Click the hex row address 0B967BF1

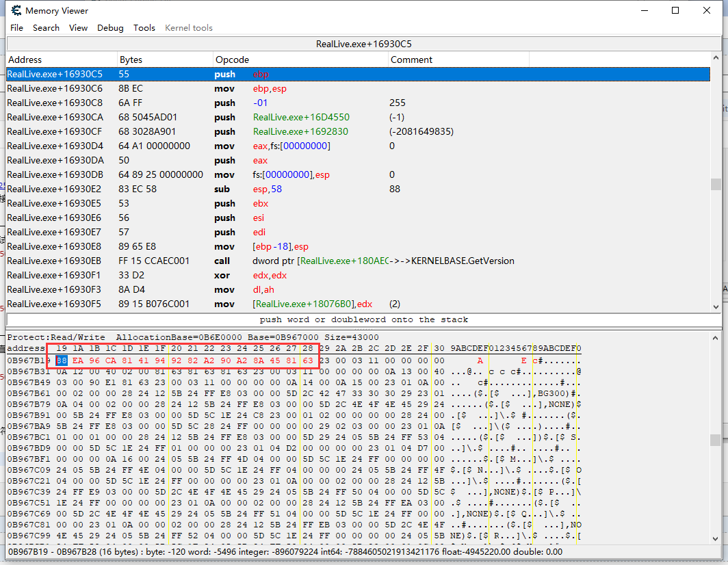29,459
